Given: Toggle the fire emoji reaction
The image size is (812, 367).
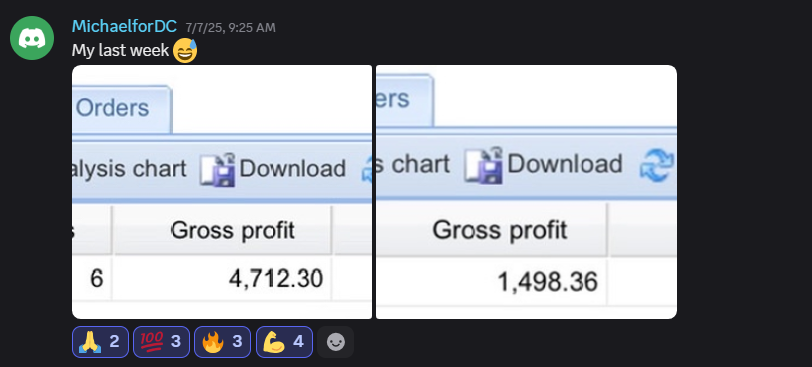Looking at the screenshot, I should tap(222, 342).
